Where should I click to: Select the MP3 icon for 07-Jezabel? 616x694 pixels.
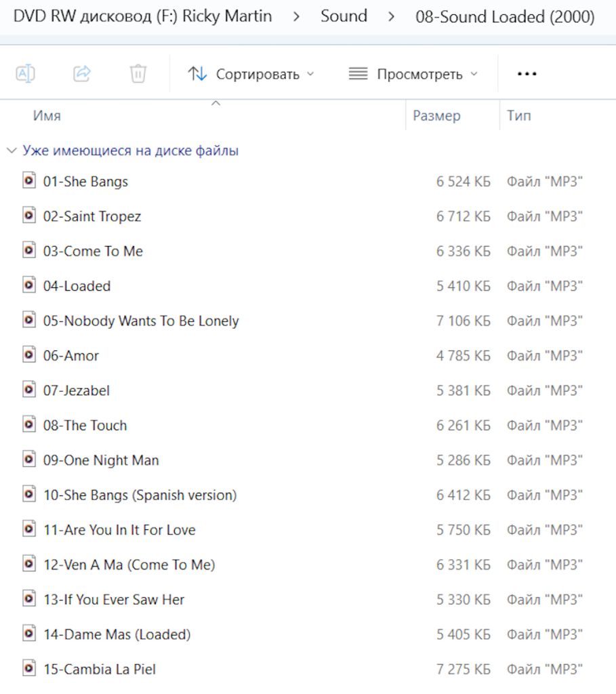tap(29, 390)
